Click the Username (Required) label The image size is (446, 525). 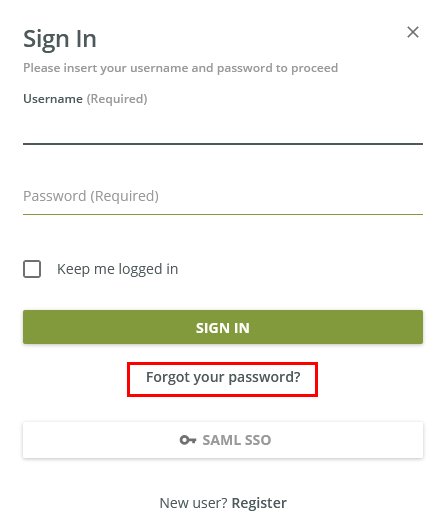coord(85,99)
